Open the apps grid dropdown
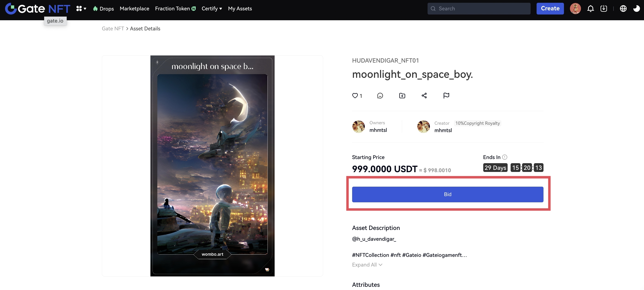644x290 pixels. point(81,9)
